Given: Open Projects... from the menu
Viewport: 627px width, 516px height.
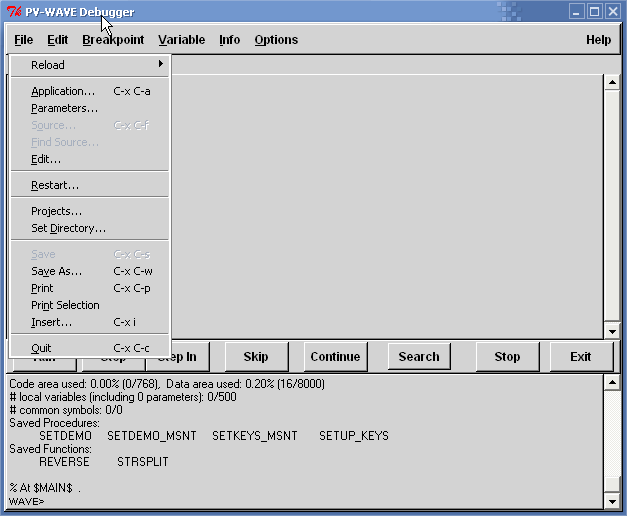Looking at the screenshot, I should [x=90, y=211].
